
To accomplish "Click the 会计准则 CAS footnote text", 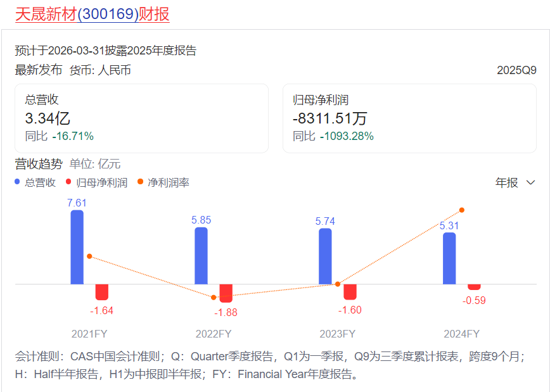I will pos(271,365).
